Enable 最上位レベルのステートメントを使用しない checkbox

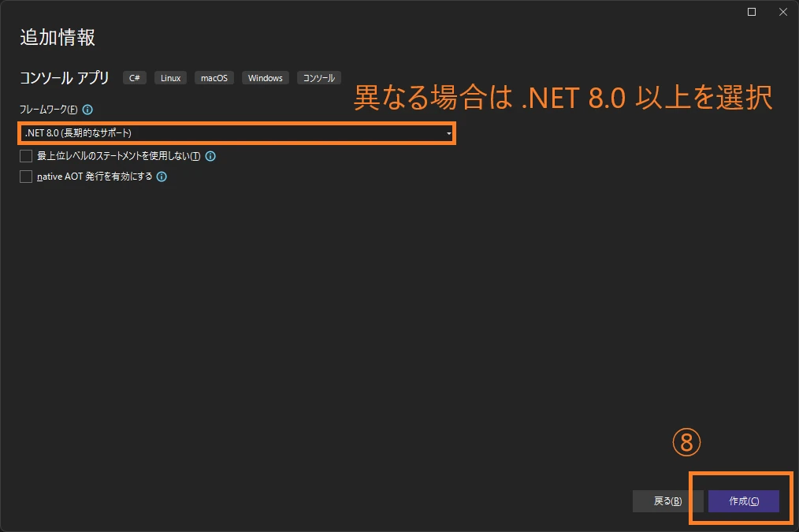coord(26,156)
